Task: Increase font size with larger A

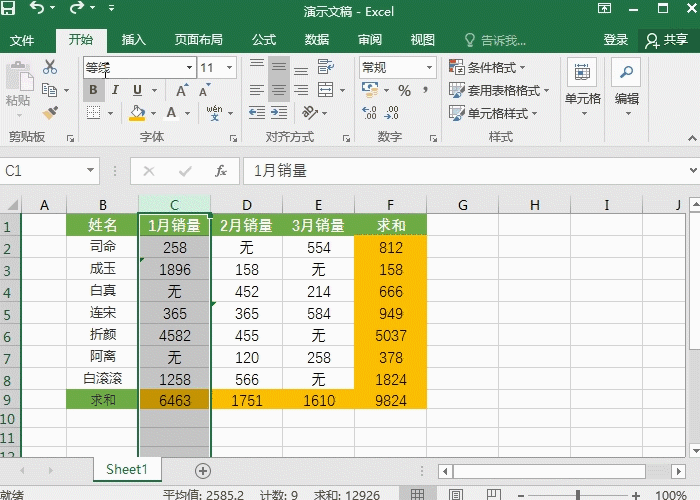Action: click(182, 90)
